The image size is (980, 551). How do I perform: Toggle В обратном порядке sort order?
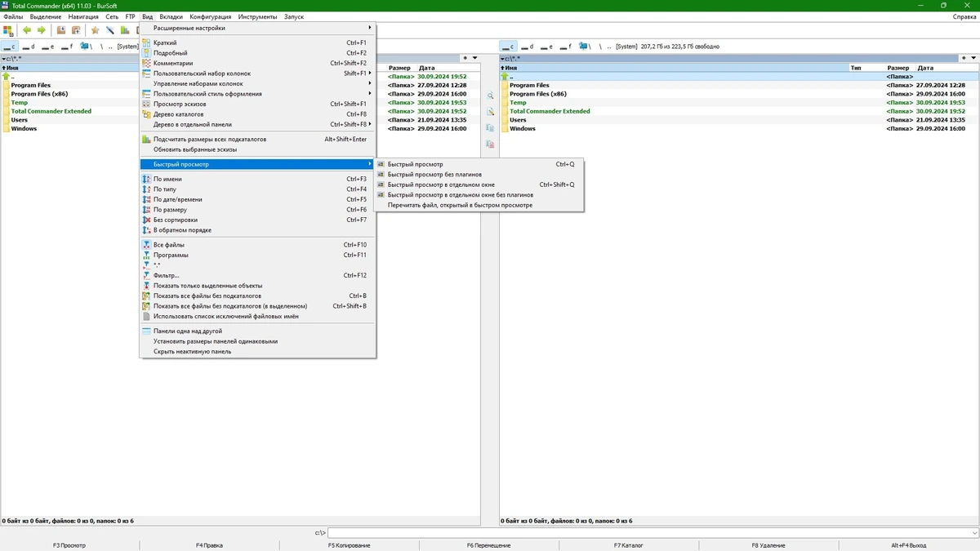(x=257, y=230)
